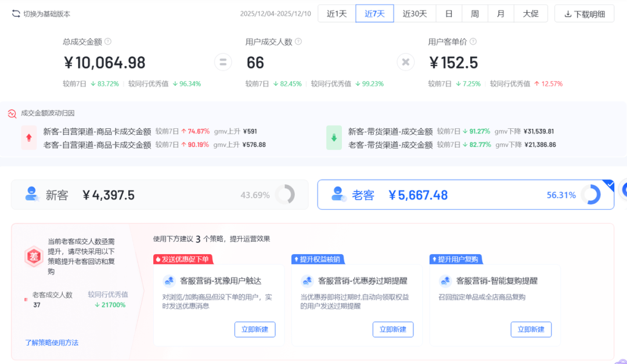Switch to the 月 period tab
This screenshot has height=364, width=627.
pyautogui.click(x=500, y=13)
